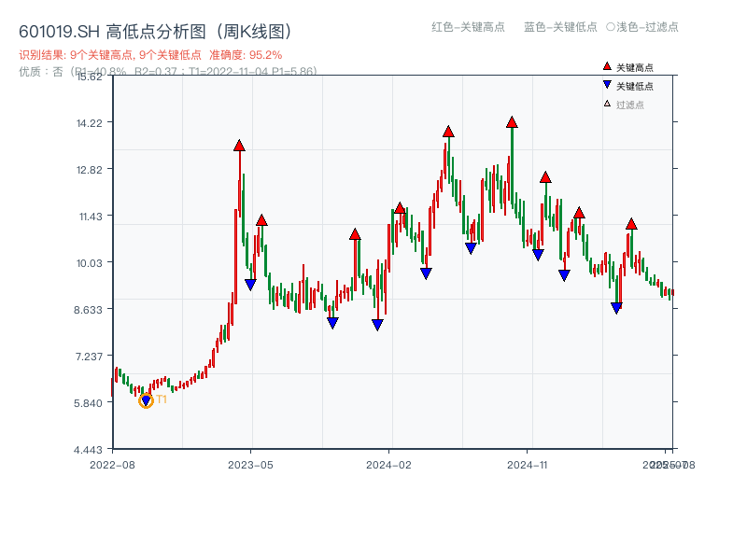Click the last red triangle marker near 2025
The image size is (747, 560).
pos(632,224)
